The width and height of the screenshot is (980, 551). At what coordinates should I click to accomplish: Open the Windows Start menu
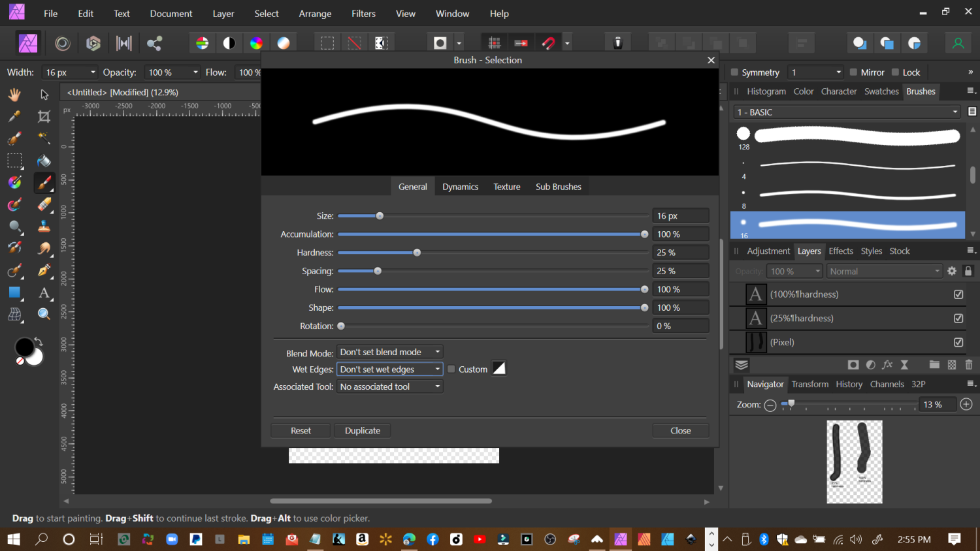pyautogui.click(x=14, y=539)
